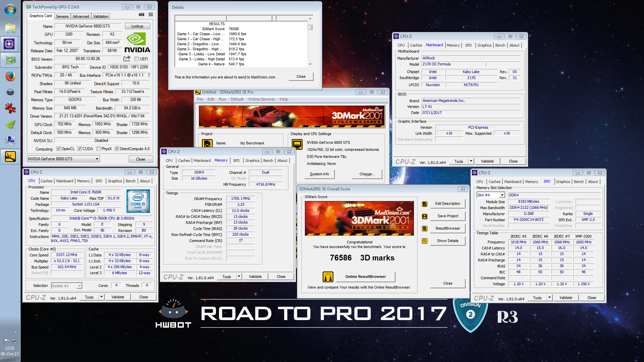Screen dimensions: 644x362
Task: Click the Online ResultBrowser button
Action: point(366,277)
